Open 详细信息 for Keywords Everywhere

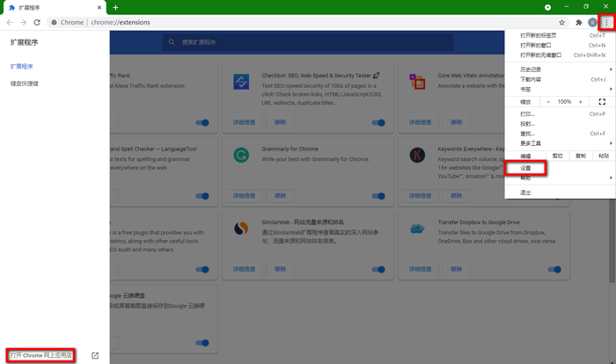420,196
